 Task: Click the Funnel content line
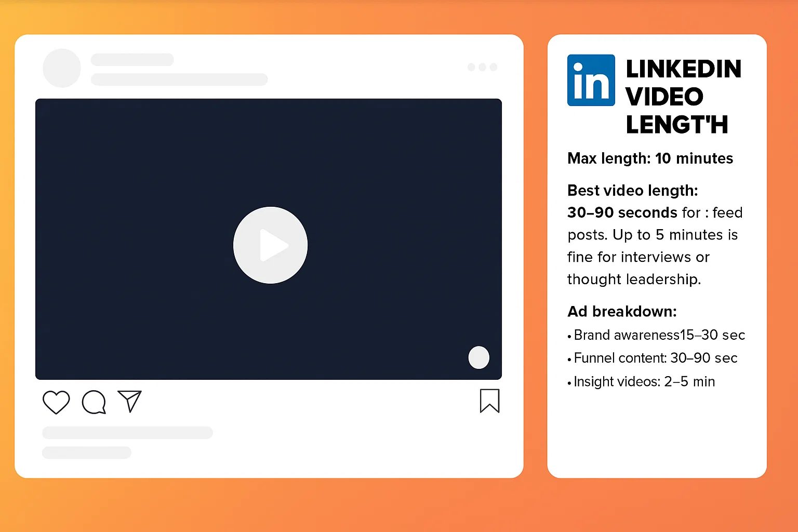655,358
